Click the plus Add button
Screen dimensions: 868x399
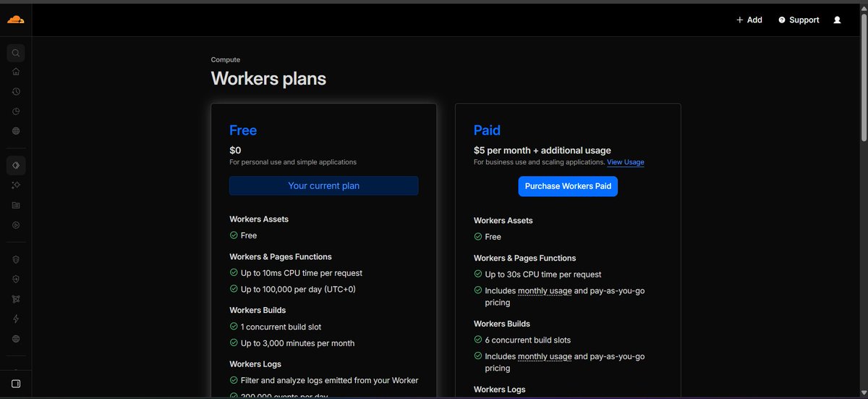click(x=749, y=20)
